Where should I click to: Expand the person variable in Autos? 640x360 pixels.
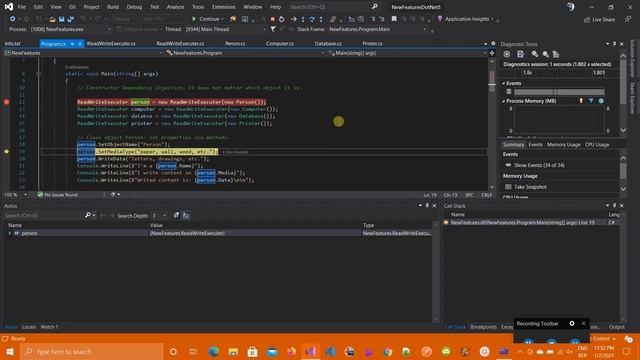[10, 233]
